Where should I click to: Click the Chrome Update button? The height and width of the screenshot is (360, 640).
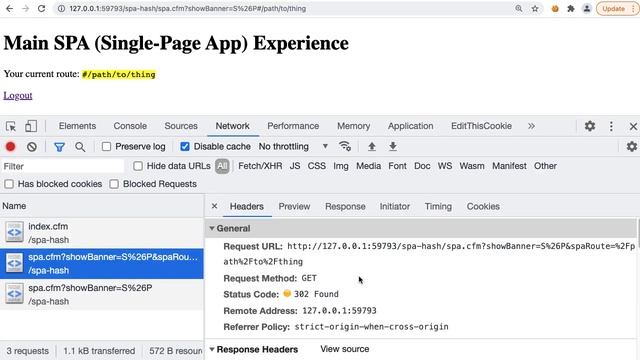point(618,9)
